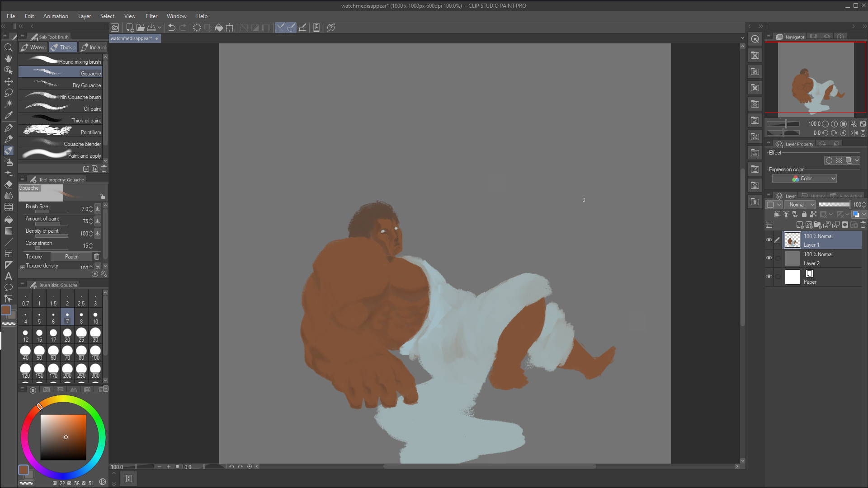
Task: Open the File menu
Action: tap(11, 16)
